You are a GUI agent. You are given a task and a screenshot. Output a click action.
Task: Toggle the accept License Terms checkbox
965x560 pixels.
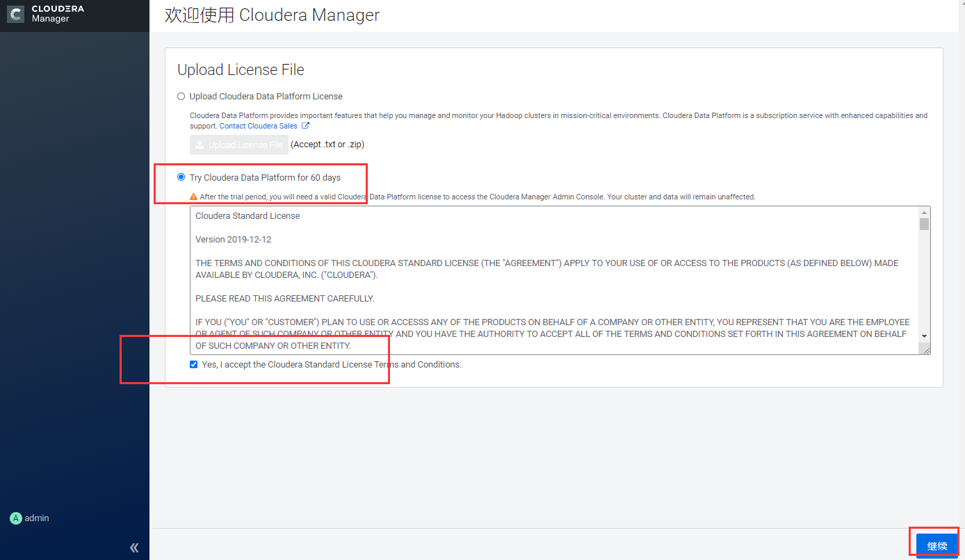point(193,365)
